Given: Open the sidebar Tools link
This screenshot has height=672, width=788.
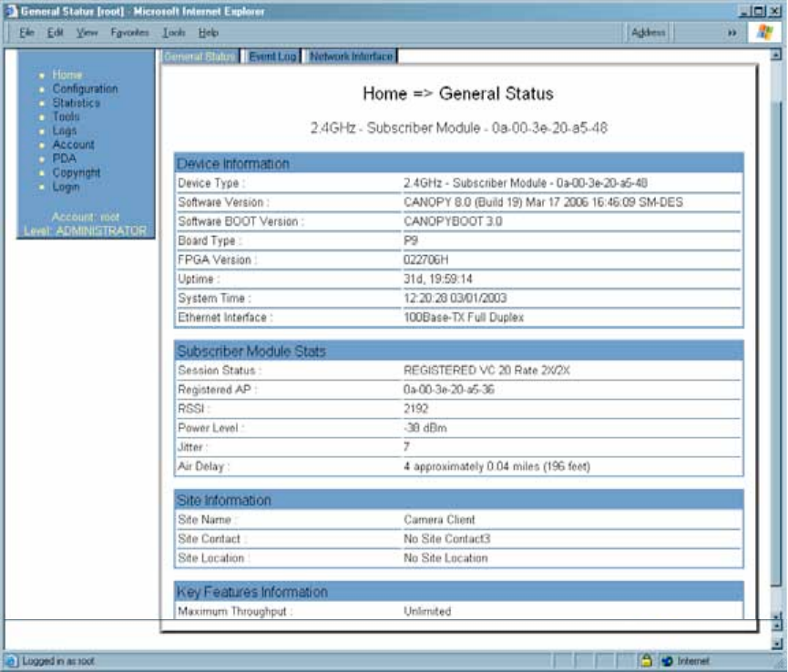Looking at the screenshot, I should point(66,117).
